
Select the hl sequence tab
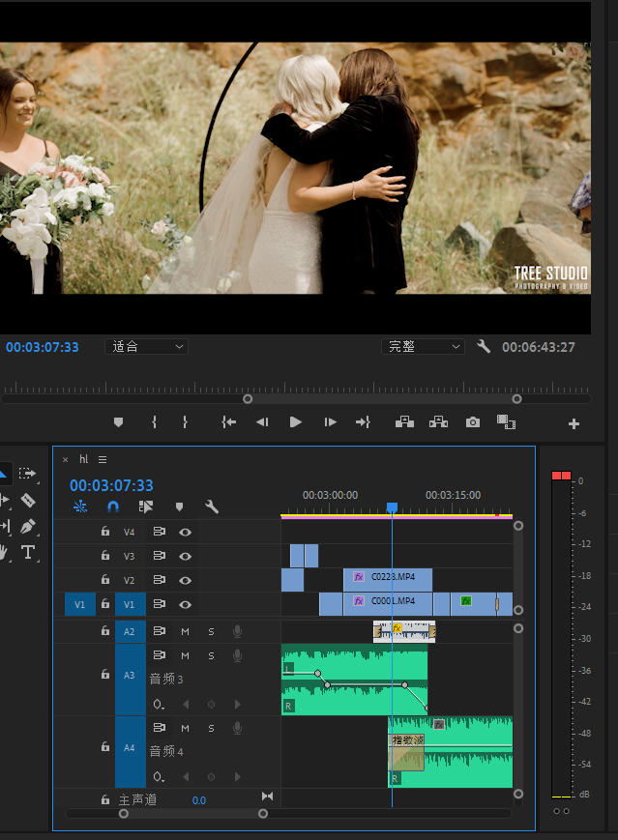point(83,459)
